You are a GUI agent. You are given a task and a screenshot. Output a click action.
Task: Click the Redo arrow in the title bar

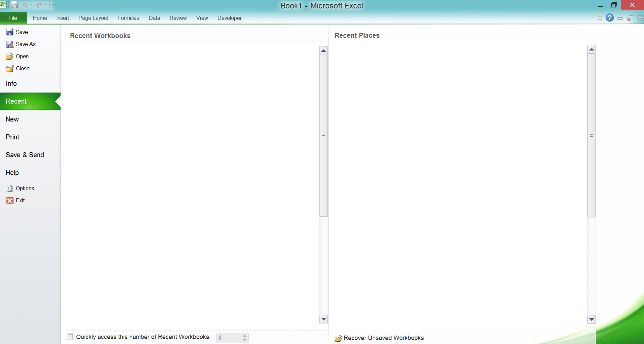39,5
